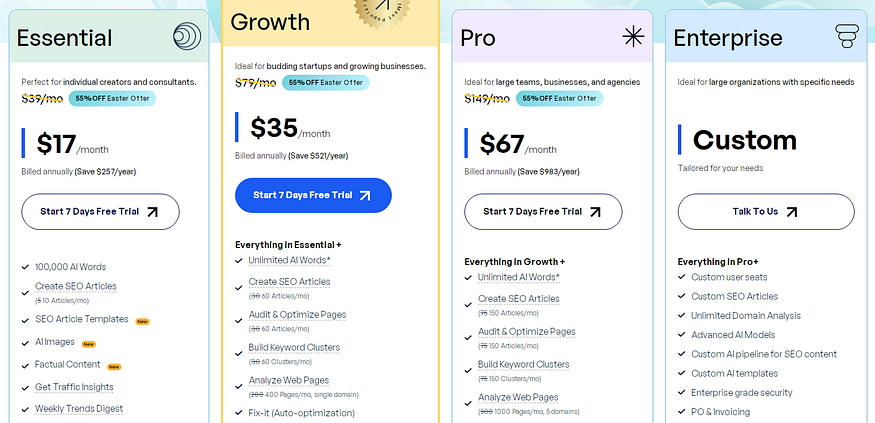Click the 55% OFF Easter Offer badge in Pro
This screenshot has height=423, width=875.
(559, 98)
